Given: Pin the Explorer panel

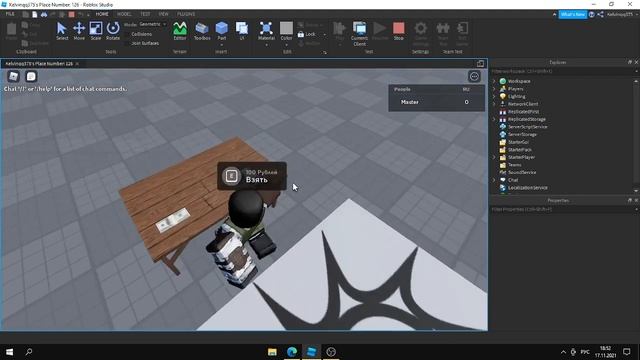Looking at the screenshot, I should pos(630,62).
